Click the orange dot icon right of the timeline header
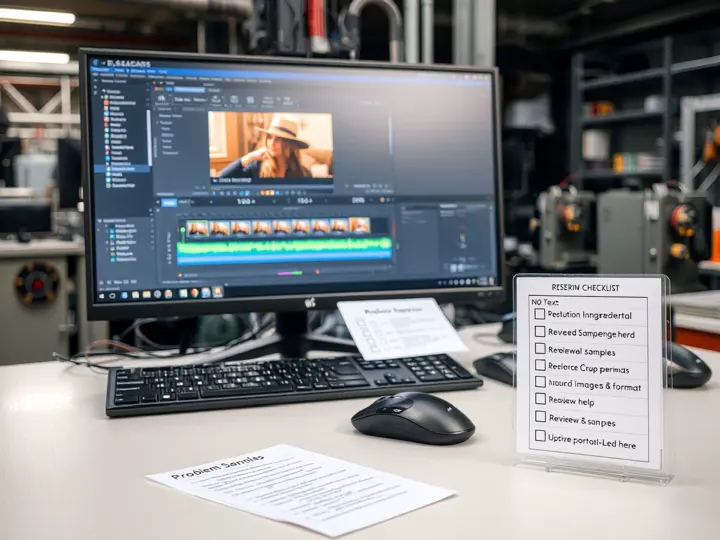Viewport: 720px width, 540px height. click(x=382, y=200)
